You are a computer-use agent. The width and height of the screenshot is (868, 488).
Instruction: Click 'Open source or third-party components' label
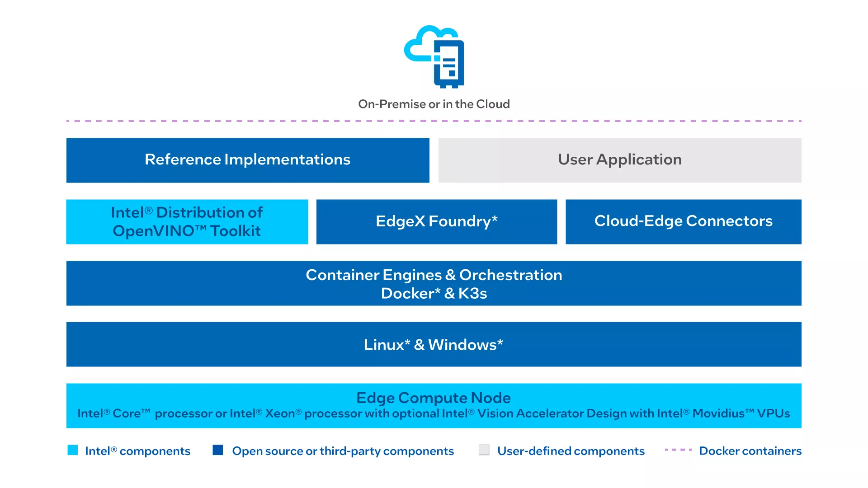(x=343, y=451)
